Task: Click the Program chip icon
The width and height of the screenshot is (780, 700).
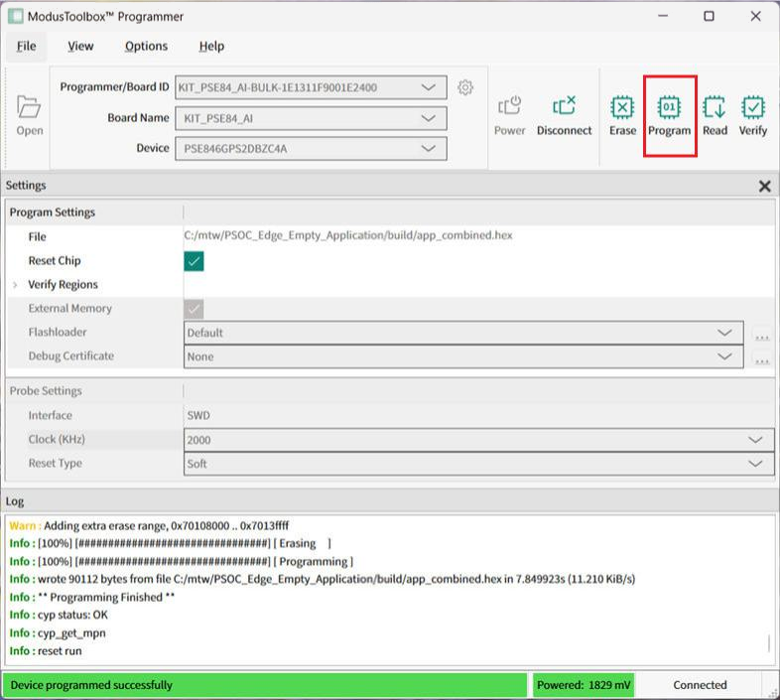Action: pos(669,107)
